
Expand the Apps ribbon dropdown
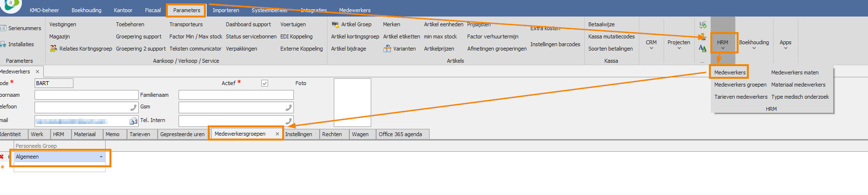[785, 45]
